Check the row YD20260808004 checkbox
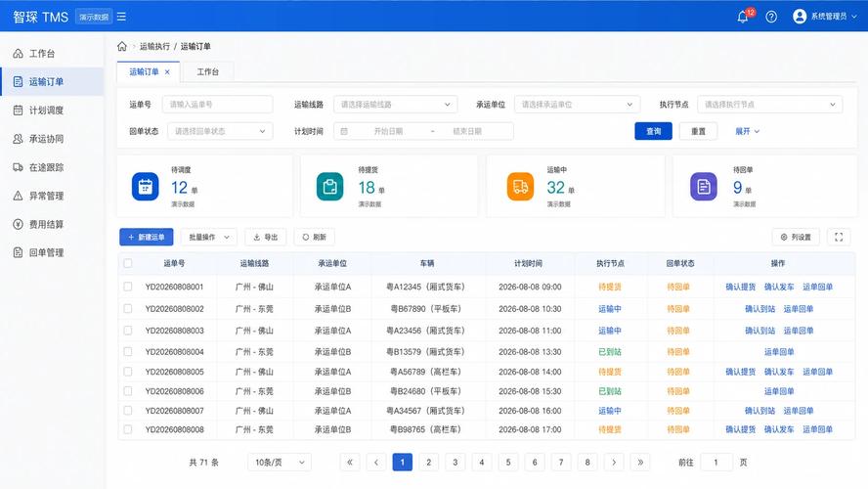868x489 pixels. 128,351
